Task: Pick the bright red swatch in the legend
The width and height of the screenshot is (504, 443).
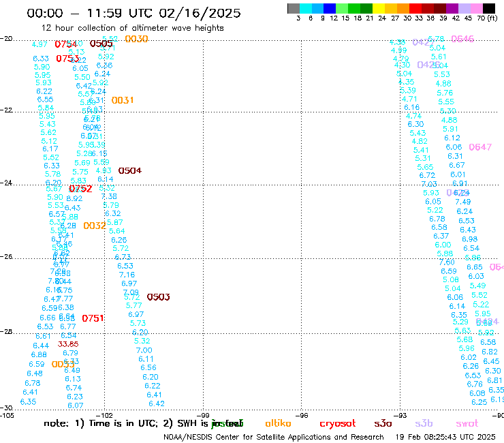Action: 415,8
